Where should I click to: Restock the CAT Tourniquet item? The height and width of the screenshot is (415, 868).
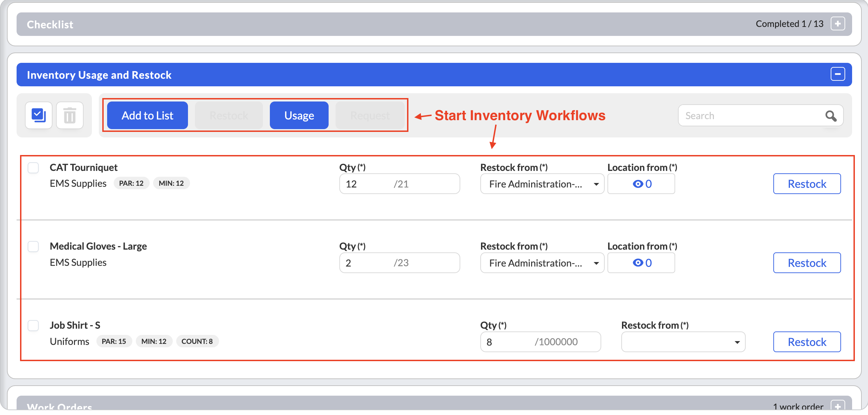pos(807,184)
